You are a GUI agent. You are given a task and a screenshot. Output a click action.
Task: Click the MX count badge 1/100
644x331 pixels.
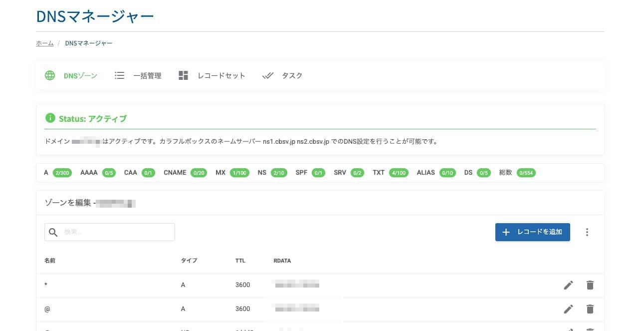(239, 173)
